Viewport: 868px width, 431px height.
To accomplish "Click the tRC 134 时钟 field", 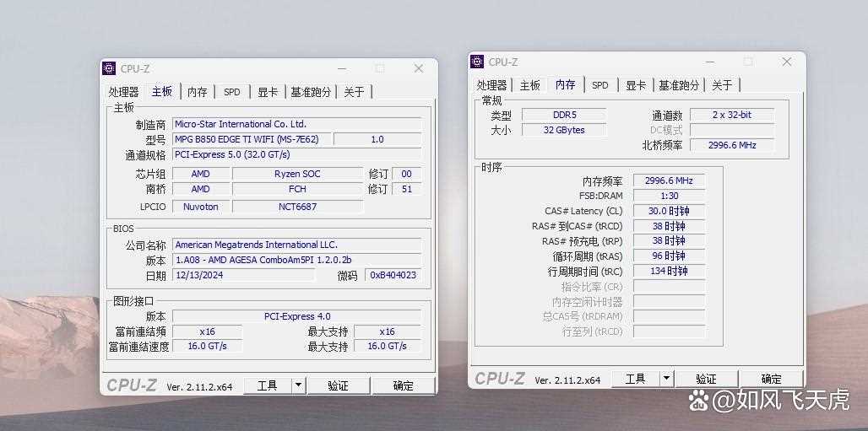I will 670,271.
